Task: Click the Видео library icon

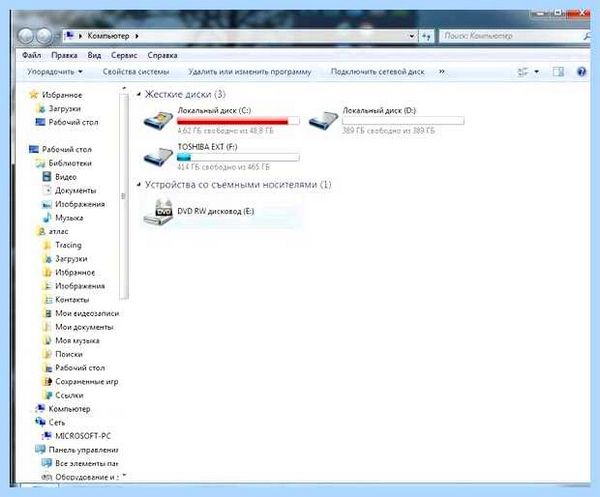Action: pyautogui.click(x=47, y=176)
